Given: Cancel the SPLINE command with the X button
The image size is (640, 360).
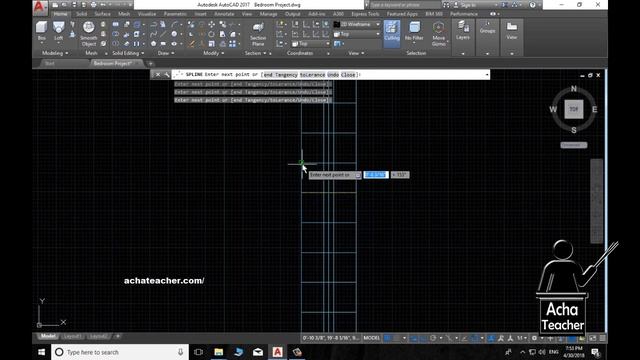Looking at the screenshot, I should [158, 75].
